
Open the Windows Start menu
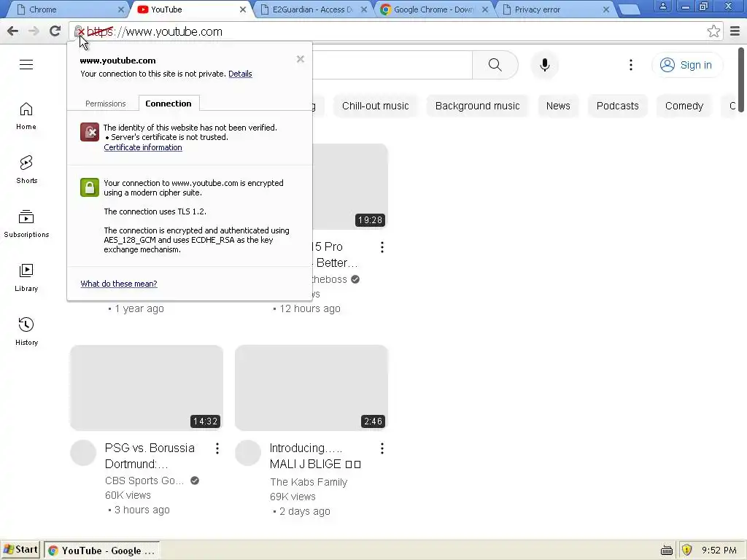tap(20, 550)
